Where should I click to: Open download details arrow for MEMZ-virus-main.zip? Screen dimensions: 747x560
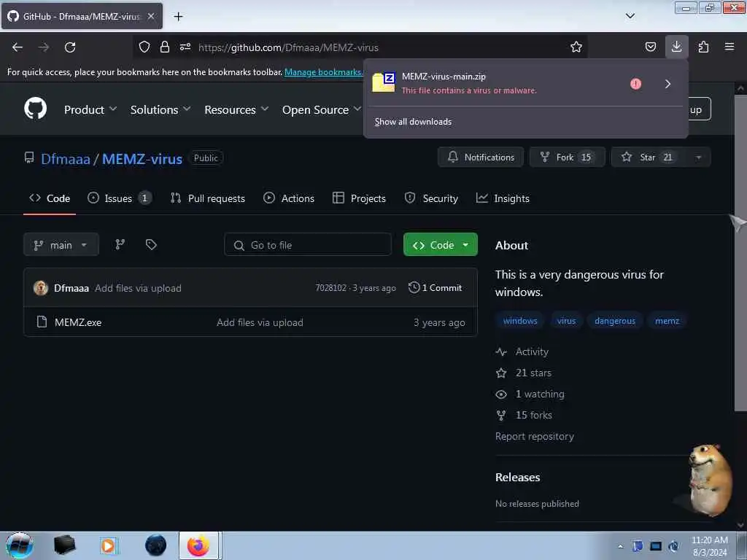click(x=667, y=84)
